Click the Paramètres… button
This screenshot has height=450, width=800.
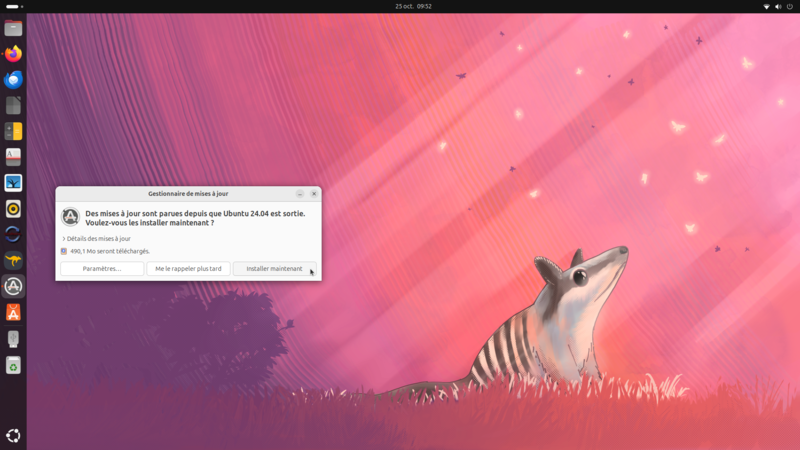(x=102, y=269)
